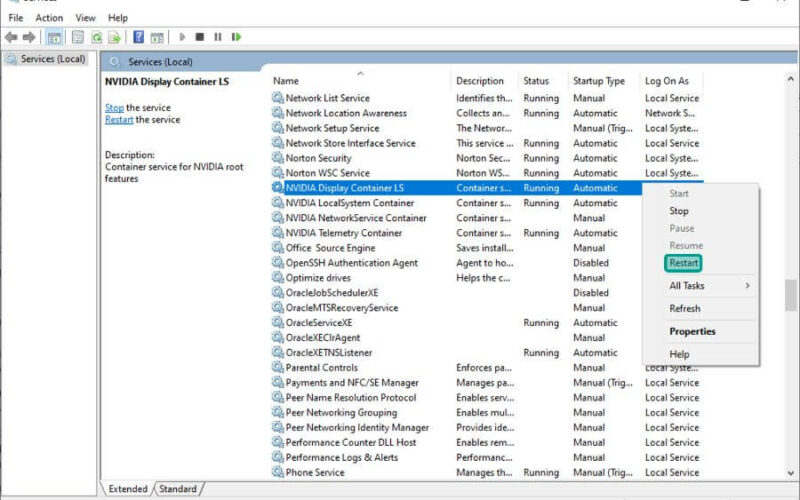Open the View menu
The height and width of the screenshot is (500, 800).
pos(85,18)
